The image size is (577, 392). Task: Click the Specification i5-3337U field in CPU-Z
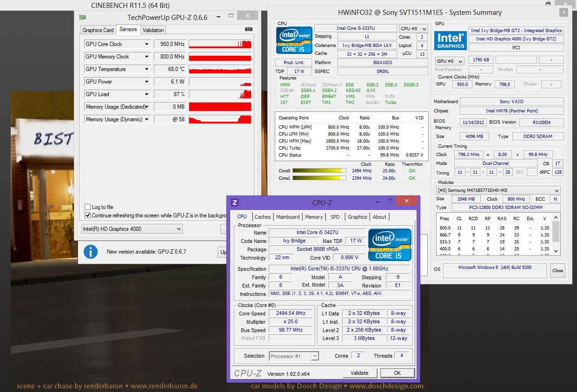pyautogui.click(x=339, y=269)
